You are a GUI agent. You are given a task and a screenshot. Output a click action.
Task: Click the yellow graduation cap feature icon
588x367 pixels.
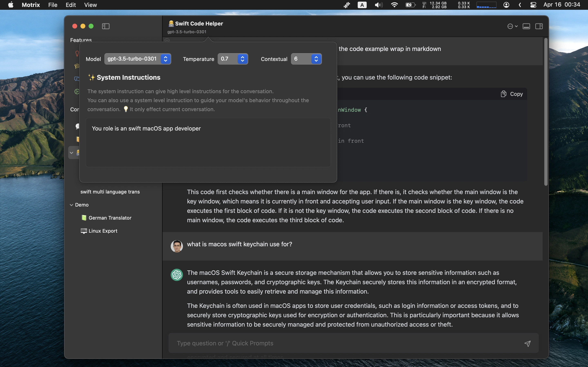point(77,66)
